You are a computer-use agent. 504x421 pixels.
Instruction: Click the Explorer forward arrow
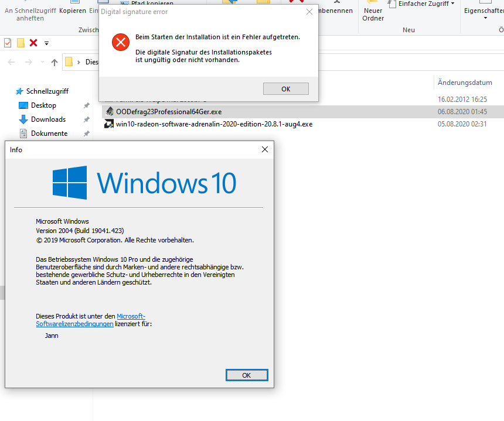click(29, 62)
